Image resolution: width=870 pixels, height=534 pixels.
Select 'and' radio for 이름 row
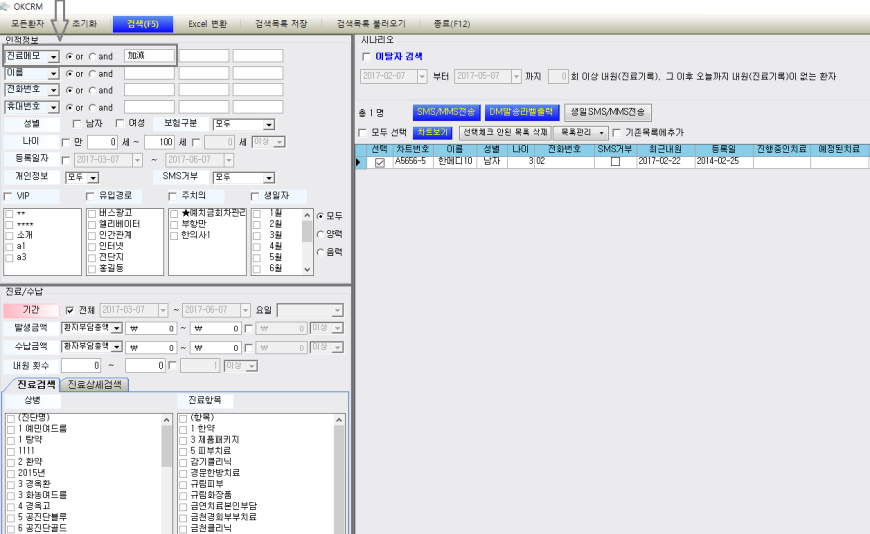click(93, 73)
